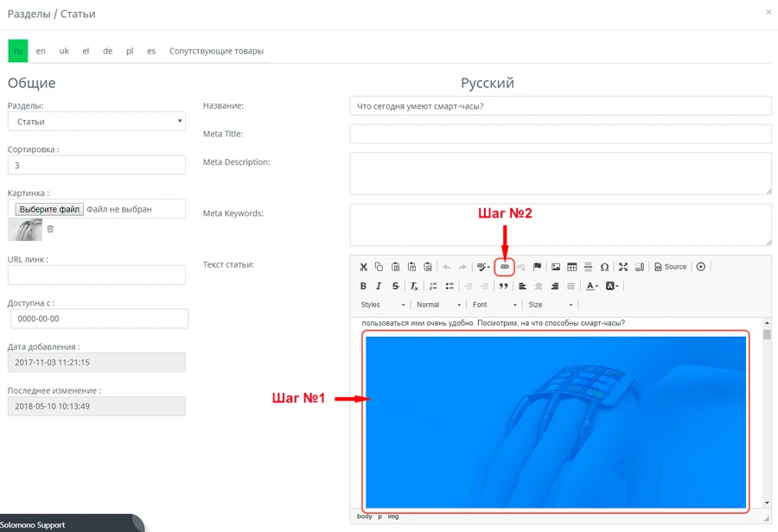Click into the Meta Title input field
Screen dimensions: 778x532
[560, 134]
